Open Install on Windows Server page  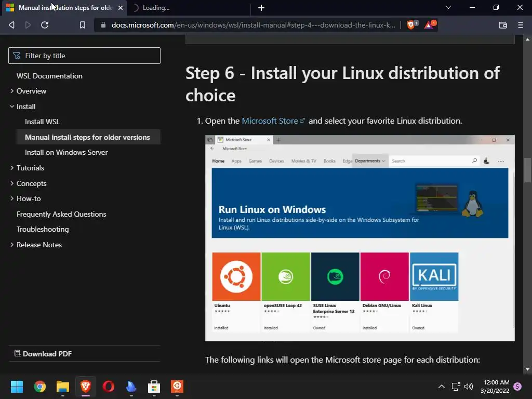[66, 152]
